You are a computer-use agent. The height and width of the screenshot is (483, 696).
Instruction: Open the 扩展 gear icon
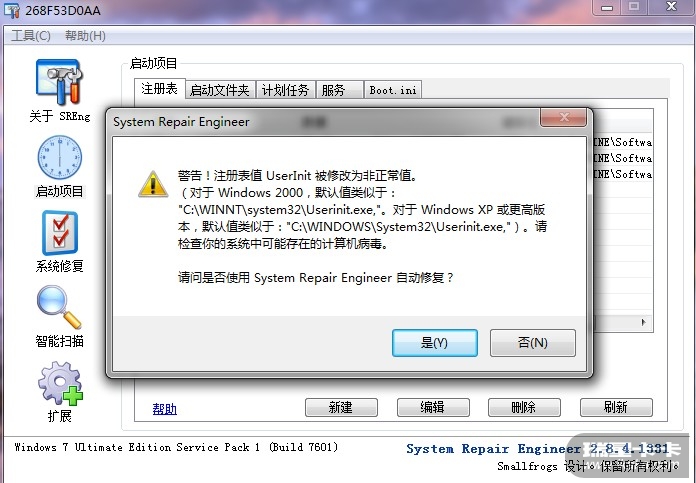point(60,383)
